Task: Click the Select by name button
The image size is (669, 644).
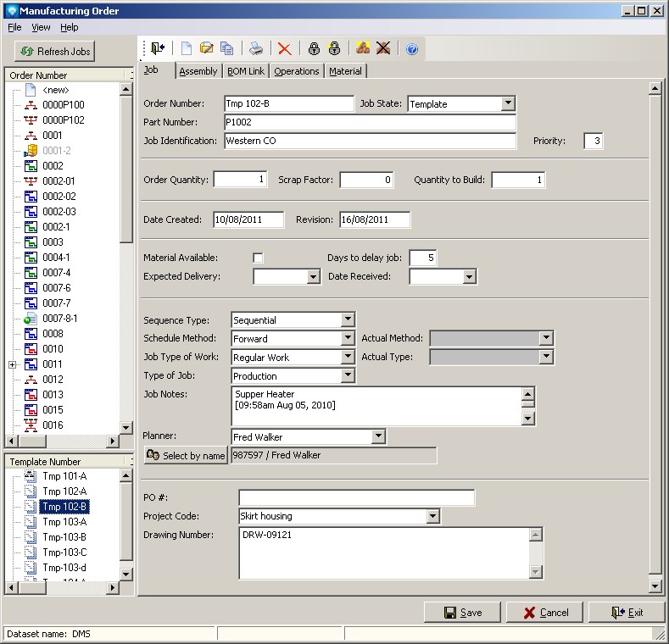Action: [x=186, y=456]
